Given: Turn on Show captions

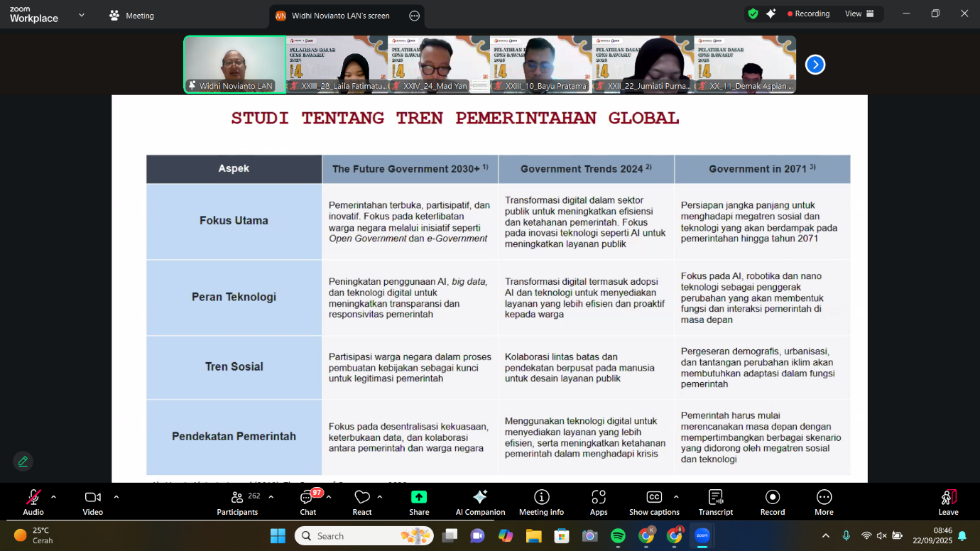Looking at the screenshot, I should click(x=653, y=502).
